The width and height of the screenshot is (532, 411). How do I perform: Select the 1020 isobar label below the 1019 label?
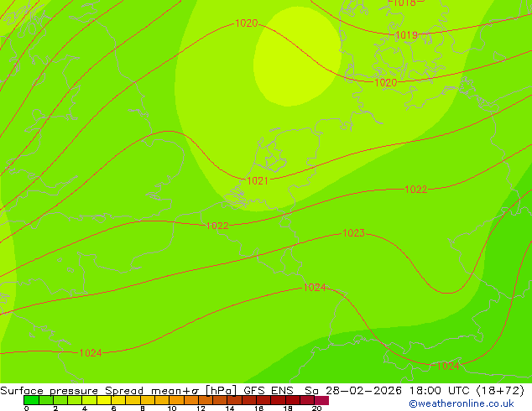click(x=386, y=82)
